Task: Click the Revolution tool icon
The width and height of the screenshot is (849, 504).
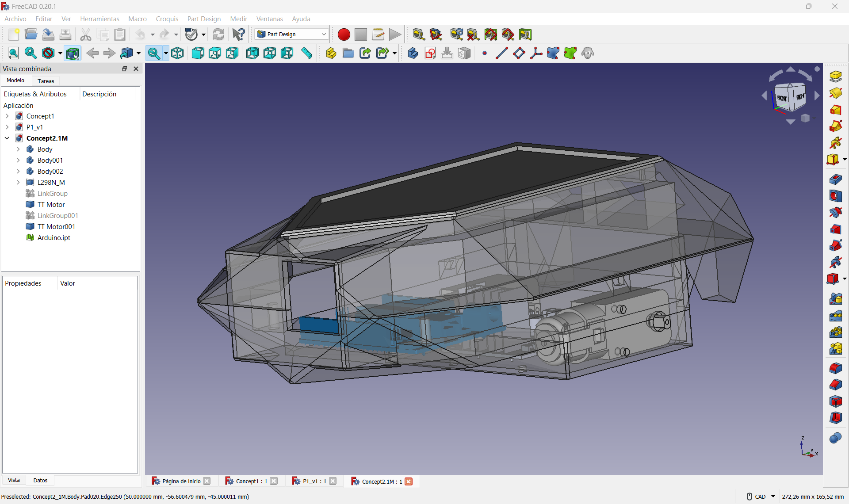Action: coord(835,93)
